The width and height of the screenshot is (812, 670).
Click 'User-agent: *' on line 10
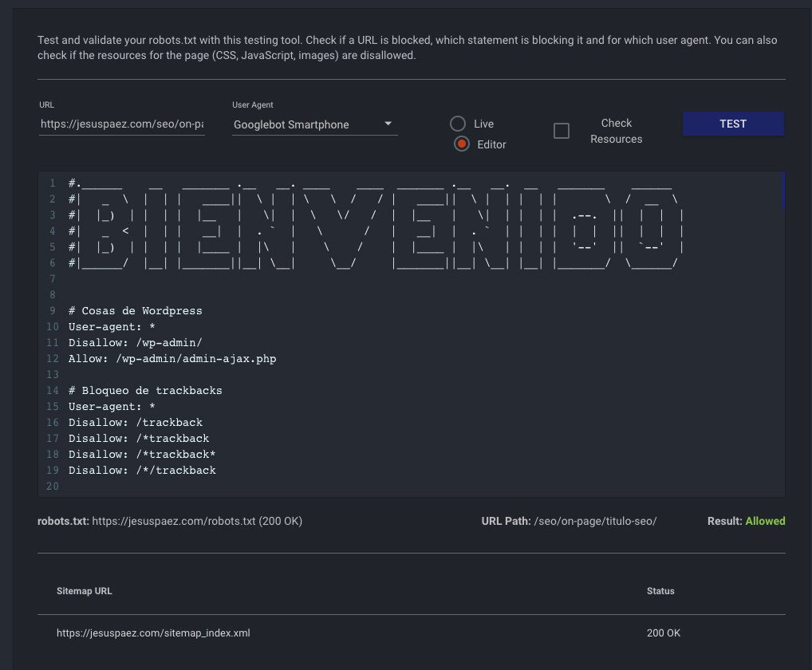point(112,327)
